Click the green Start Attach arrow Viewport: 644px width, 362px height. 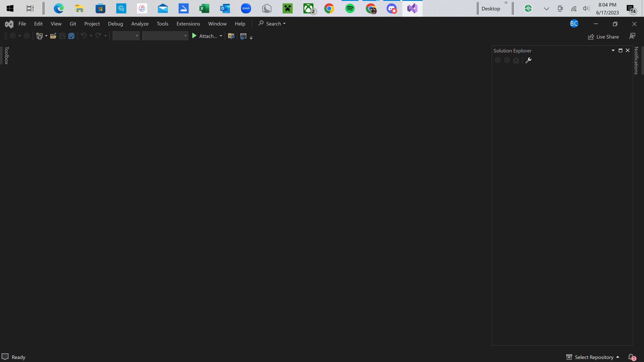click(x=194, y=36)
